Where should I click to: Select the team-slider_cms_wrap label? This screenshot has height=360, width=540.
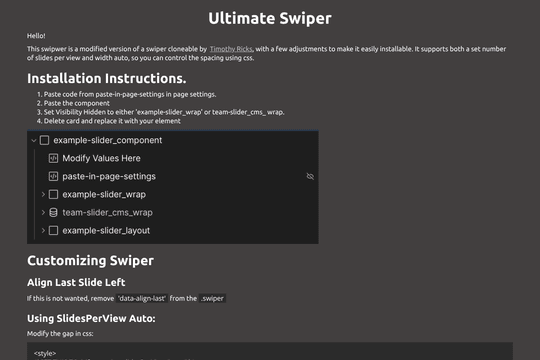coord(107,213)
